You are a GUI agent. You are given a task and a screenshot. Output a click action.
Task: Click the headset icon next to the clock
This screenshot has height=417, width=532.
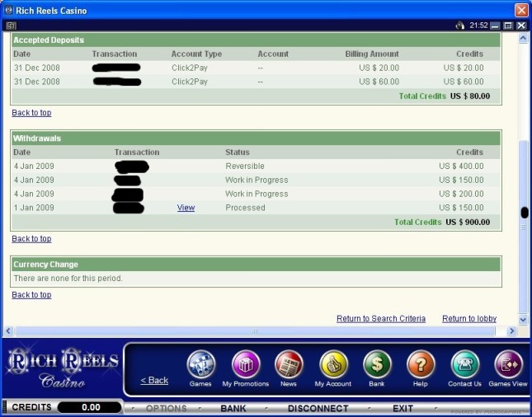pos(460,26)
